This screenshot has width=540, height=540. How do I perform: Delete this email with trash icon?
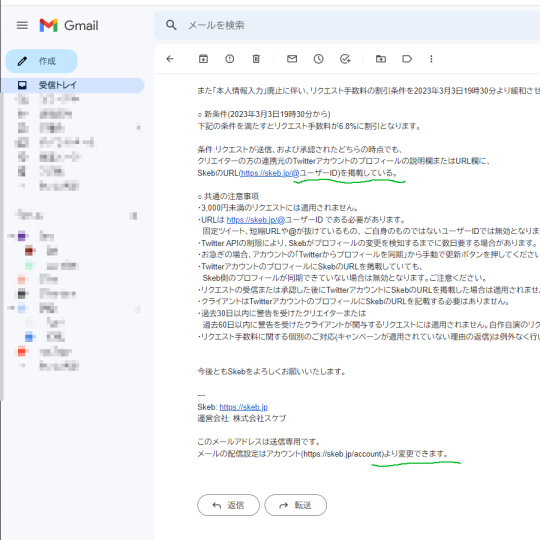(x=256, y=59)
